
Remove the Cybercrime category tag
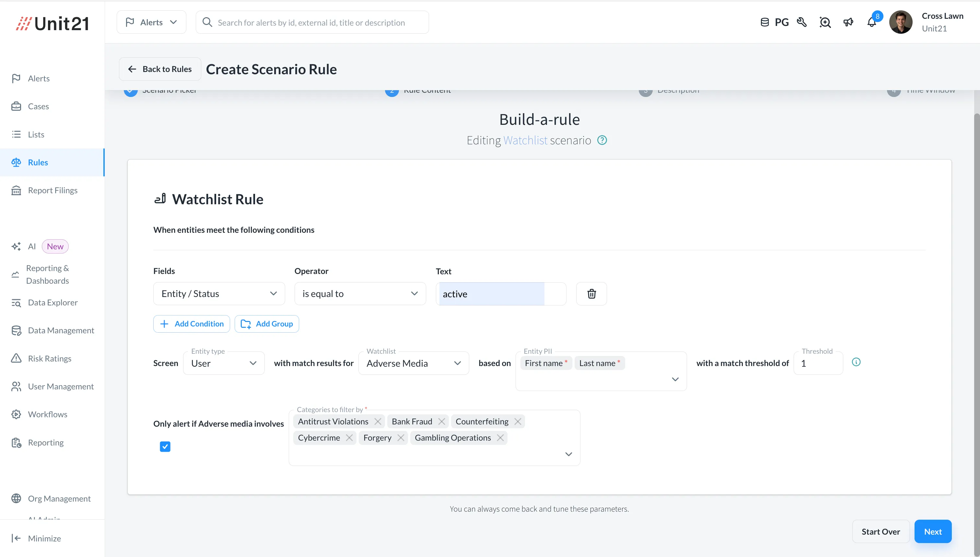[349, 438]
